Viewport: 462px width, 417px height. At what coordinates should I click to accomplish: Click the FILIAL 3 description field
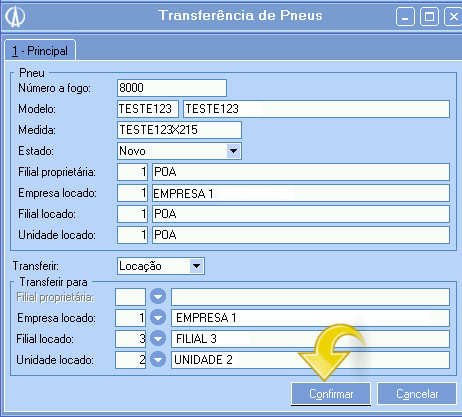point(310,339)
